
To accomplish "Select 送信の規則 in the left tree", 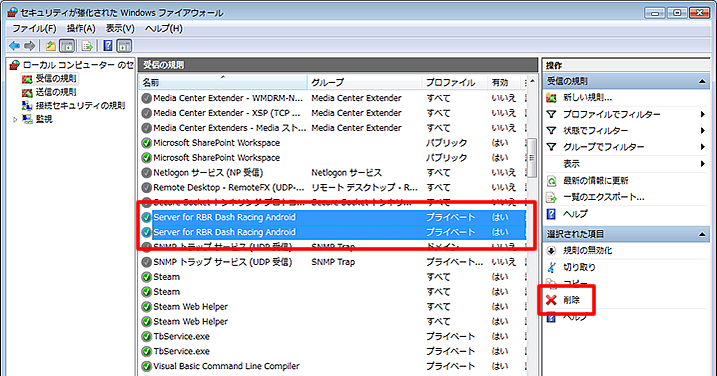I will pyautogui.click(x=56, y=92).
